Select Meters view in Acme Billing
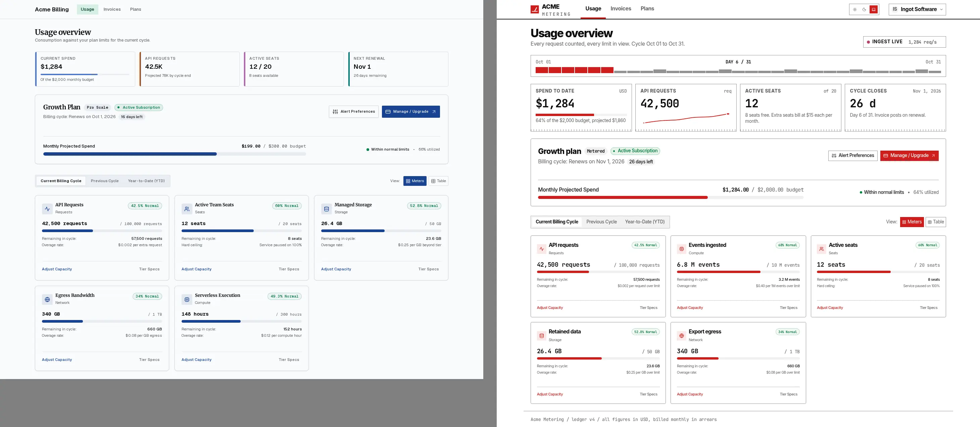 415,181
